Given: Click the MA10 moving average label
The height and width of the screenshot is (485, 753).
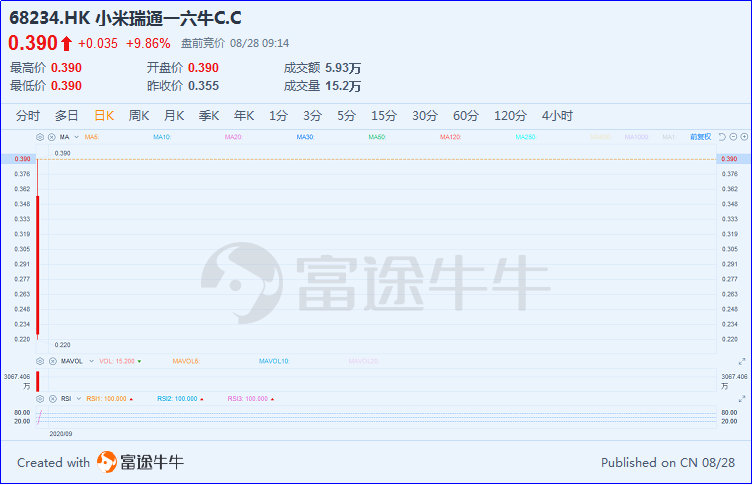Looking at the screenshot, I should tap(162, 137).
